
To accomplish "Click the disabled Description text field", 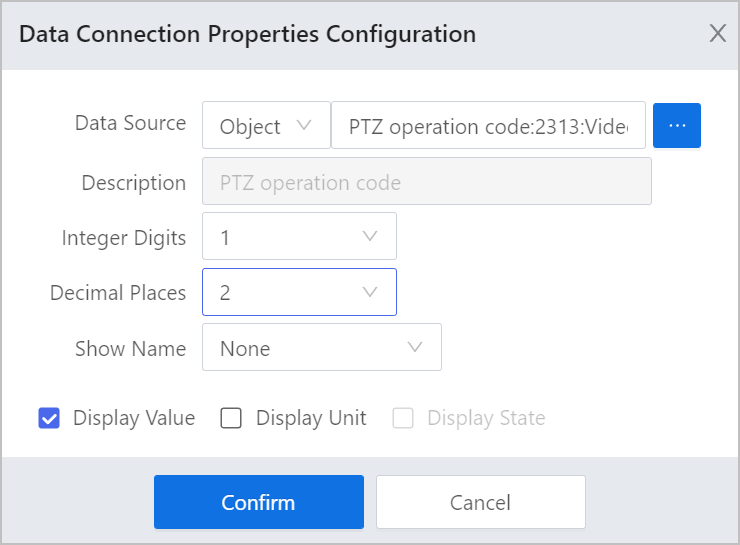I will pyautogui.click(x=427, y=181).
